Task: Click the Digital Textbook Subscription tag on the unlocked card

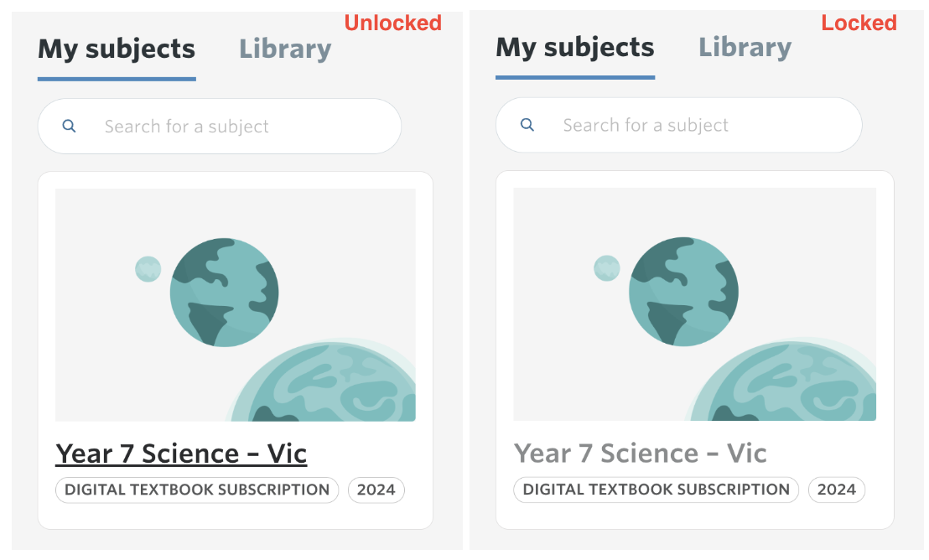Action: point(197,490)
